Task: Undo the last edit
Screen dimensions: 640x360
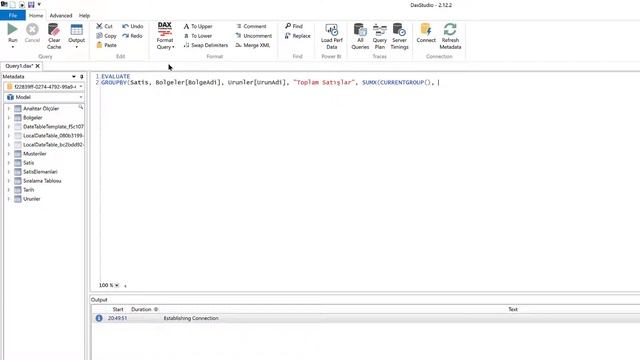Action: (x=133, y=26)
